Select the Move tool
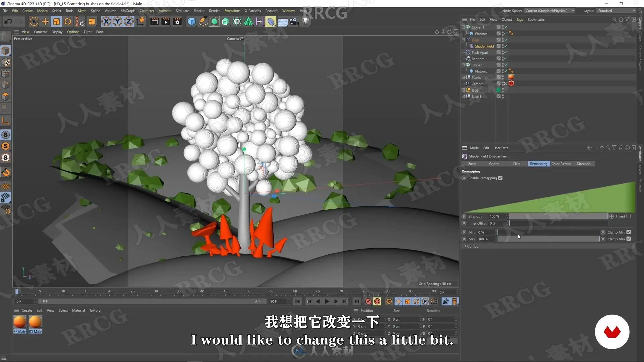 [x=45, y=22]
